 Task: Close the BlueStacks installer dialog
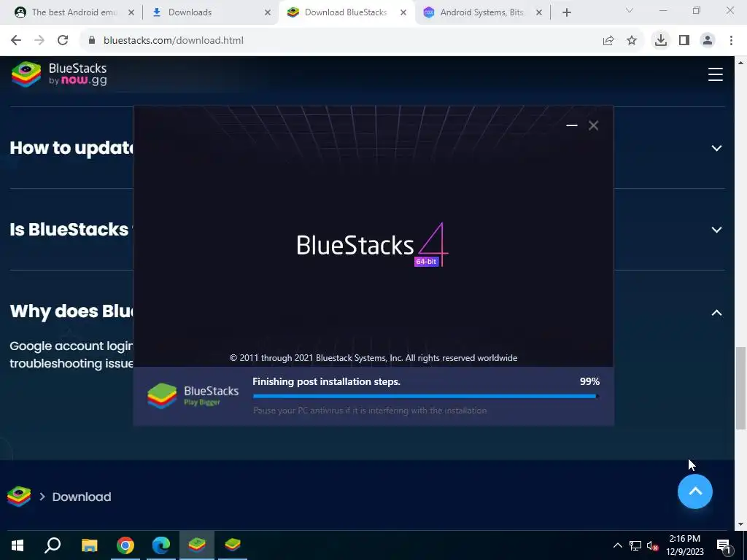coord(594,125)
